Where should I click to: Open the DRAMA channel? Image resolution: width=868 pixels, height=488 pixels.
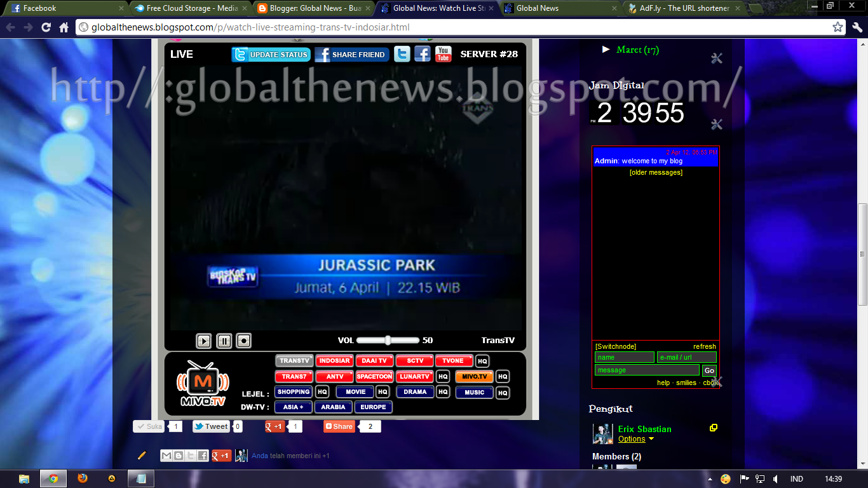[415, 392]
